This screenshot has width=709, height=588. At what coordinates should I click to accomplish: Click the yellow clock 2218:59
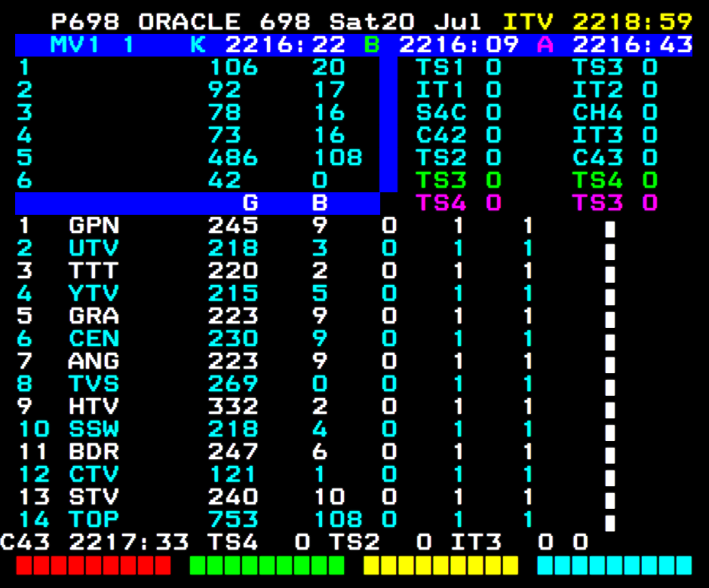(633, 22)
